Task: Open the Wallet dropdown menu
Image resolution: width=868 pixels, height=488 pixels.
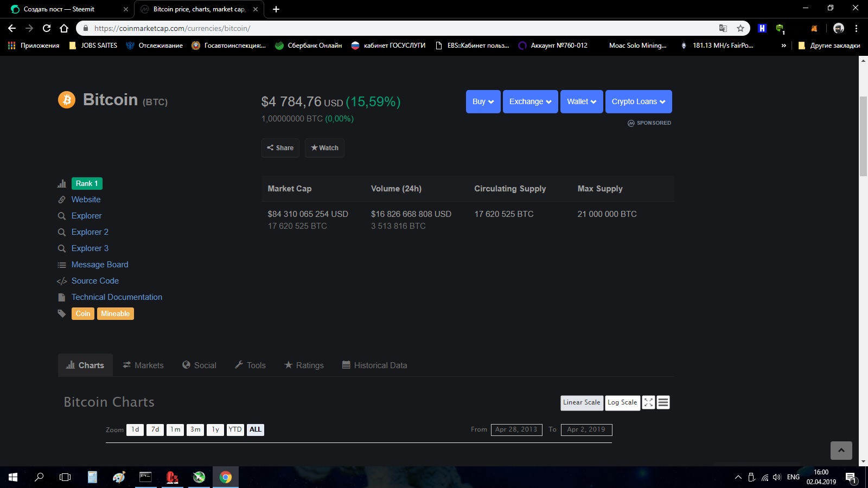Action: tap(582, 101)
